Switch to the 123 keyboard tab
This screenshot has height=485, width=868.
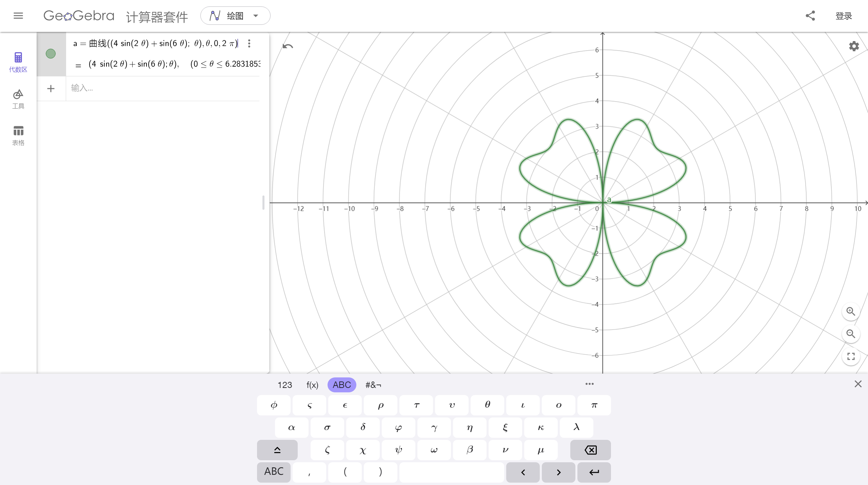(x=284, y=385)
